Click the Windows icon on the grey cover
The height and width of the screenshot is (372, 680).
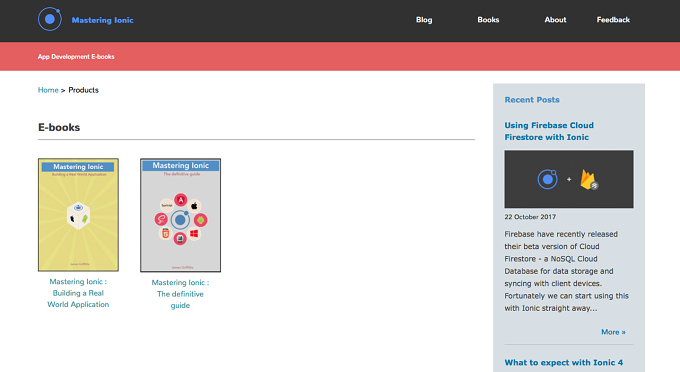coord(194,234)
